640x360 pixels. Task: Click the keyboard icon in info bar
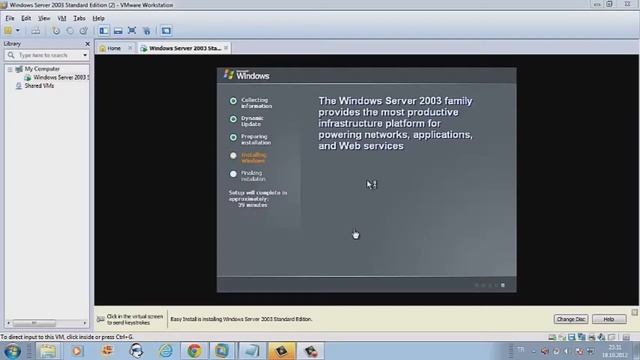click(100, 319)
